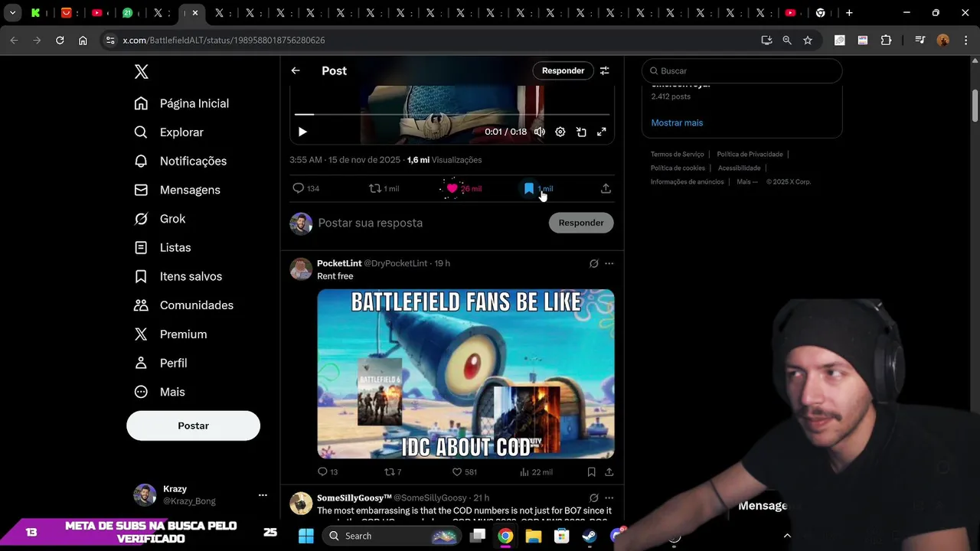980x551 pixels.
Task: Reload the page in Chrome
Action: (x=60, y=40)
